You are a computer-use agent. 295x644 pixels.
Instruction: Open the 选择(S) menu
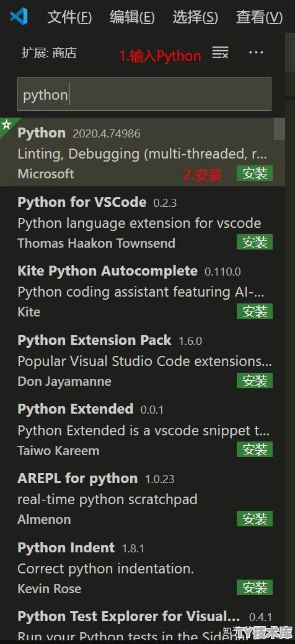(x=195, y=17)
